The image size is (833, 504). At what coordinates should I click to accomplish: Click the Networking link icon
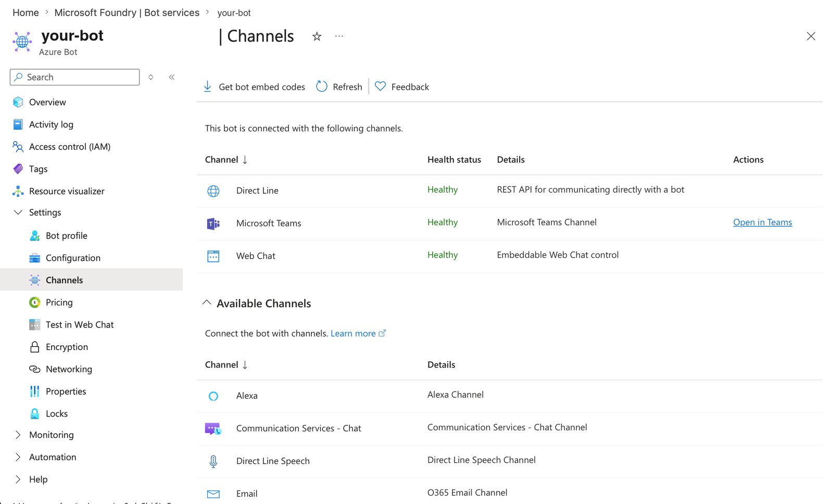(35, 369)
